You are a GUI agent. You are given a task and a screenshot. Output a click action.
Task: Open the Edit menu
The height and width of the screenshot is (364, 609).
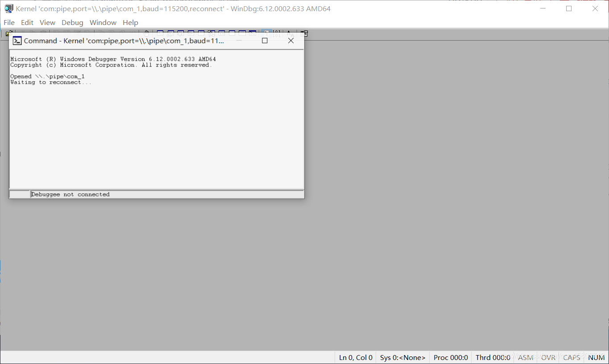click(x=27, y=22)
